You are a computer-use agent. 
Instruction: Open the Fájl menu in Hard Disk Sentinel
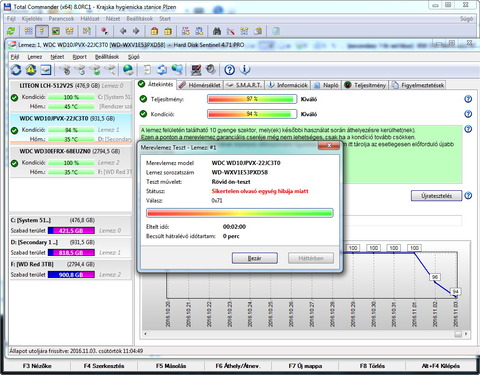tap(15, 57)
